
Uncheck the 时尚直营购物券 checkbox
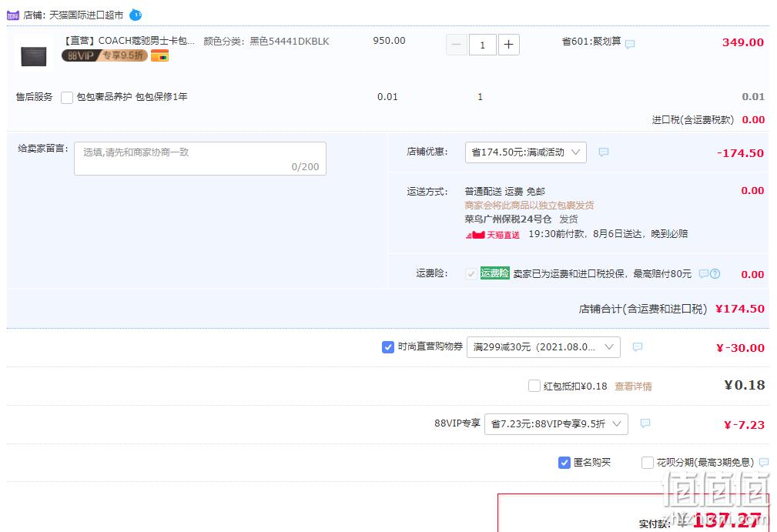point(388,347)
